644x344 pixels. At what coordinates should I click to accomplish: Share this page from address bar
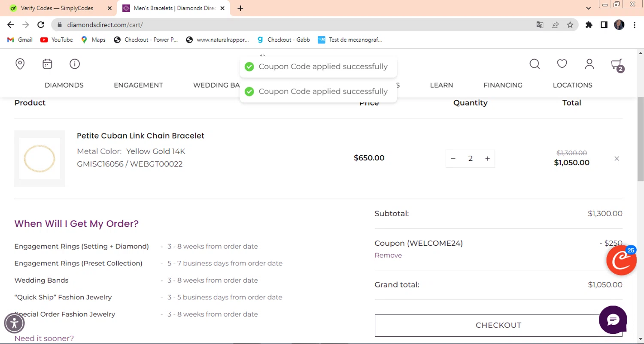click(555, 25)
